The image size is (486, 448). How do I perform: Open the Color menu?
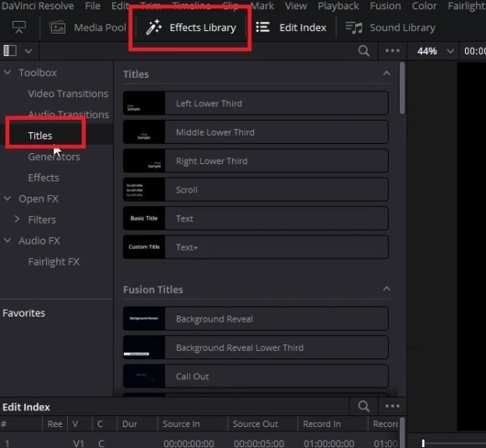tap(424, 6)
